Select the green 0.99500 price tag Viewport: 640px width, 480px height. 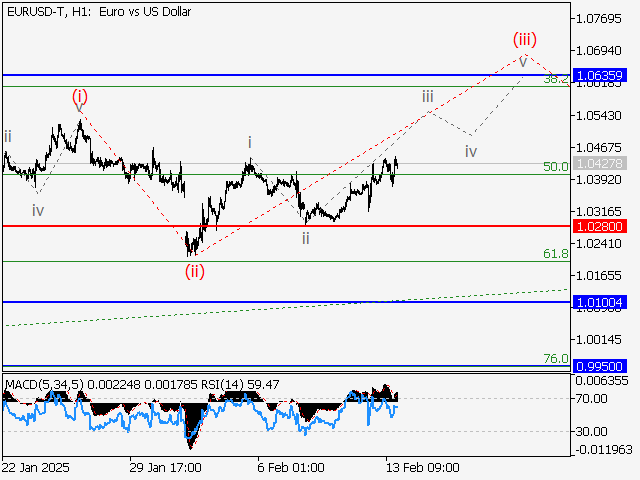[x=600, y=366]
